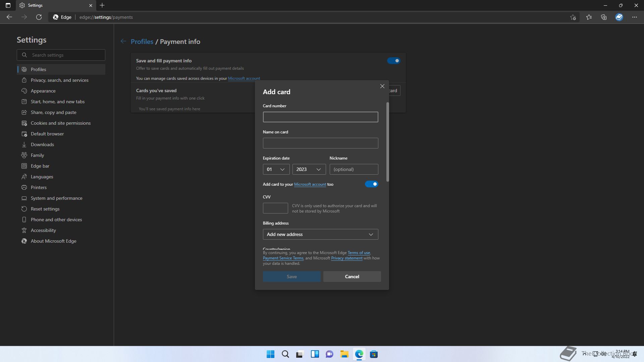Open the Collections icon in toolbar

click(604, 17)
